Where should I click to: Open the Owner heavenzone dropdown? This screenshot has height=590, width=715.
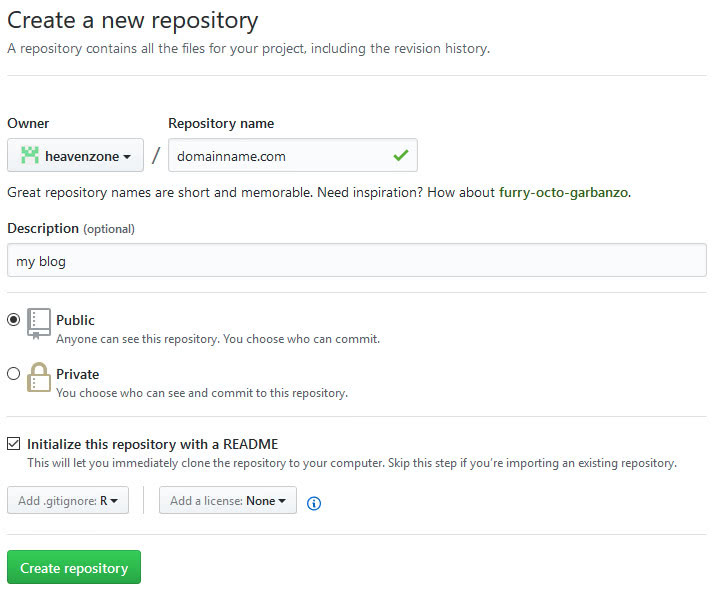point(75,155)
